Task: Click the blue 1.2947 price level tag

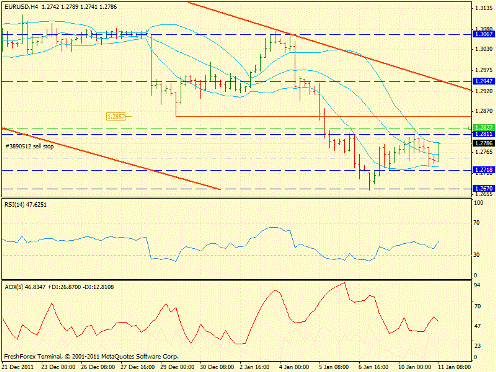Action: tap(484, 81)
